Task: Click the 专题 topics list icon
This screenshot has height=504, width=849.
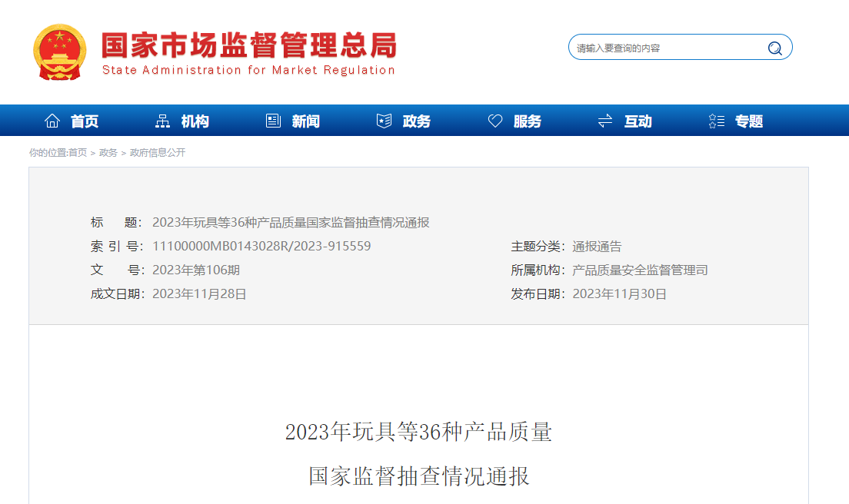Action: tap(717, 120)
